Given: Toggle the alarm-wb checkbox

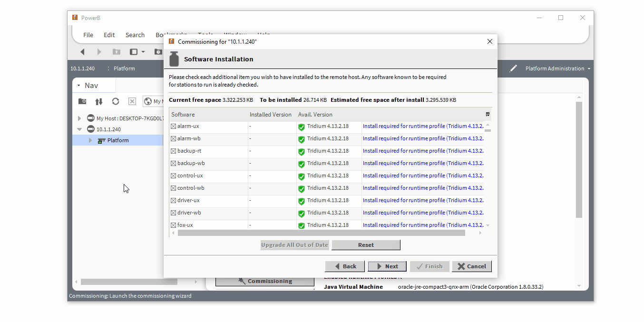Looking at the screenshot, I should pos(174,138).
